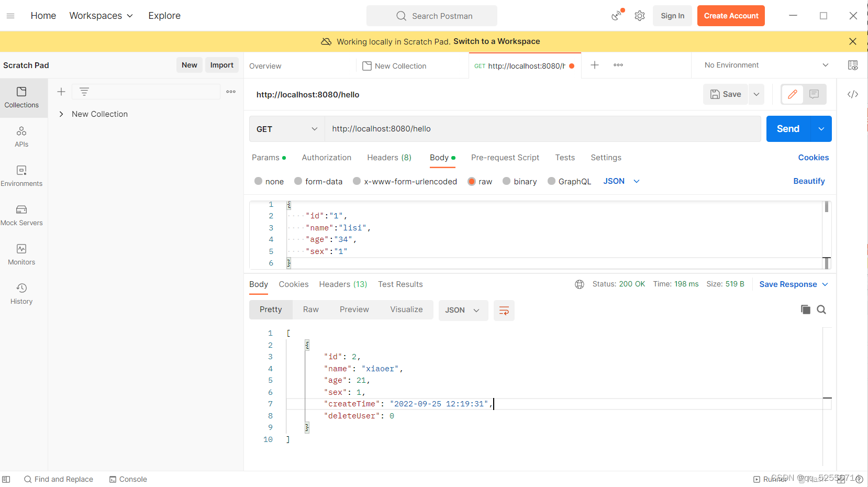Open the Save button dropdown arrow
Image resolution: width=868 pixels, height=487 pixels.
(756, 94)
